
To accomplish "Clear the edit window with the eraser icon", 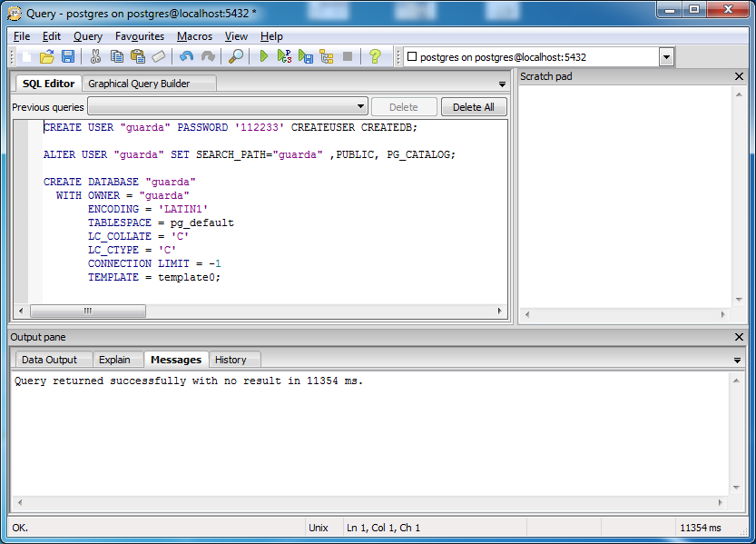I will pyautogui.click(x=157, y=56).
